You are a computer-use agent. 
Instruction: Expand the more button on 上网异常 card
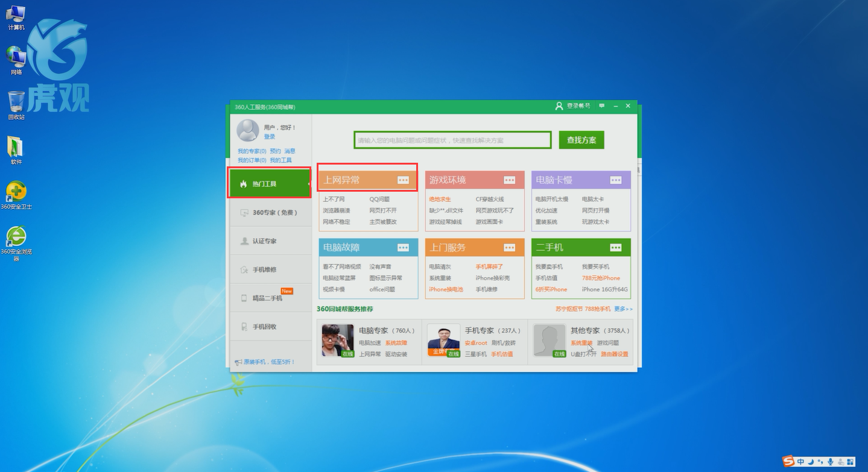[x=403, y=180]
